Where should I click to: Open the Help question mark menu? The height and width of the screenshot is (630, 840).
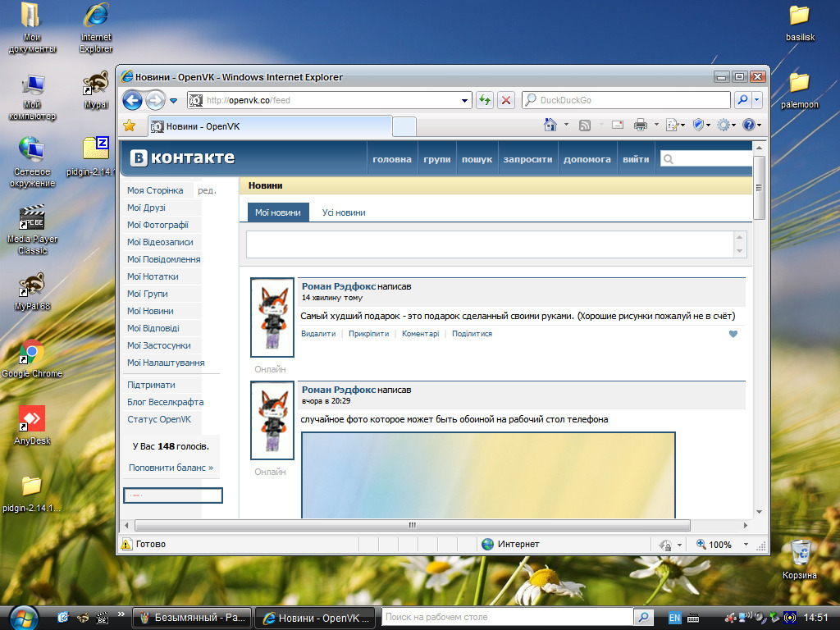pyautogui.click(x=752, y=125)
